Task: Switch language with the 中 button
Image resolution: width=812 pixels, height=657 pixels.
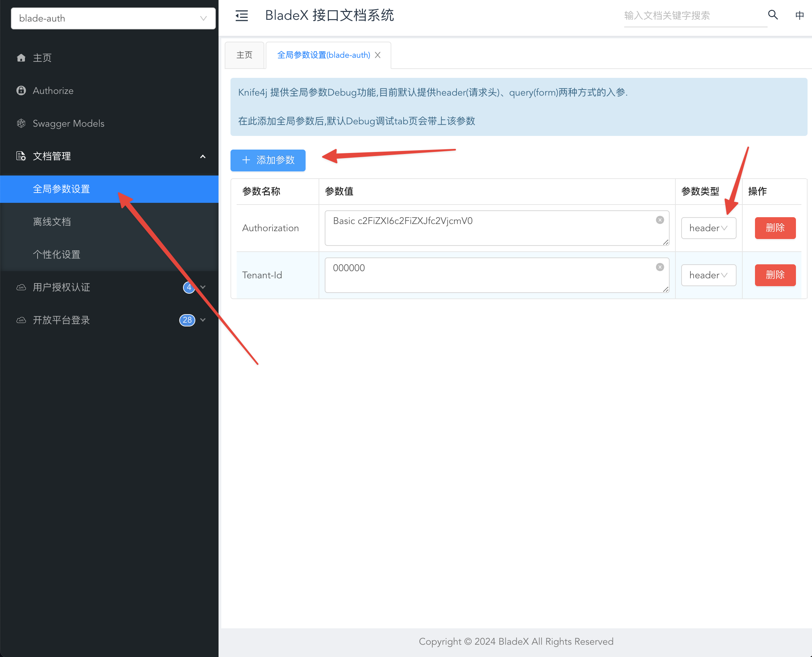Action: (x=799, y=15)
